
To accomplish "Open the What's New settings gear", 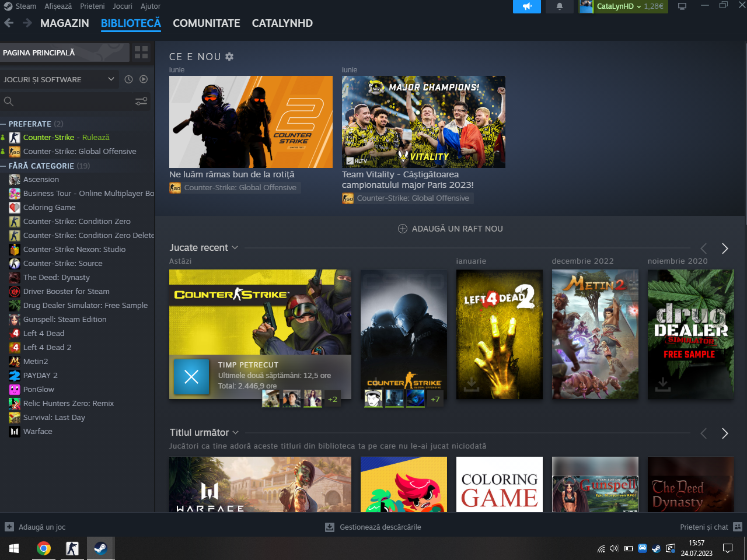I will tap(229, 57).
